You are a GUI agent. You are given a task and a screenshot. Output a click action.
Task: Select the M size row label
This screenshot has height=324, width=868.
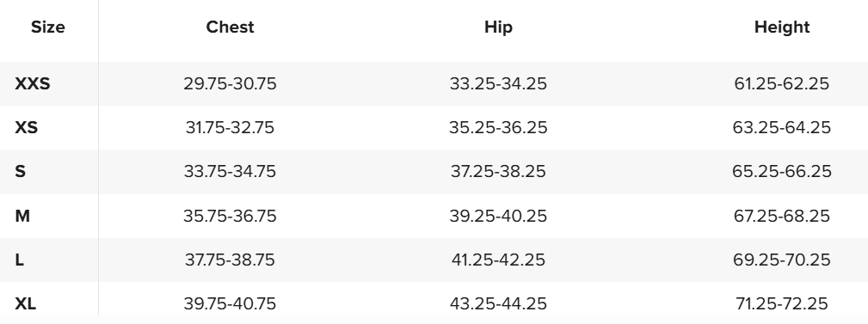pyautogui.click(x=22, y=216)
